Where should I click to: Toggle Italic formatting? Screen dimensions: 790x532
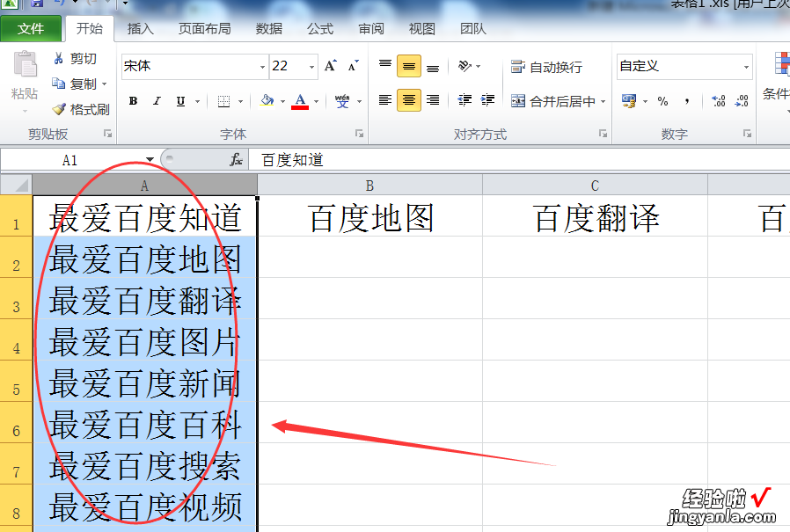(x=157, y=101)
